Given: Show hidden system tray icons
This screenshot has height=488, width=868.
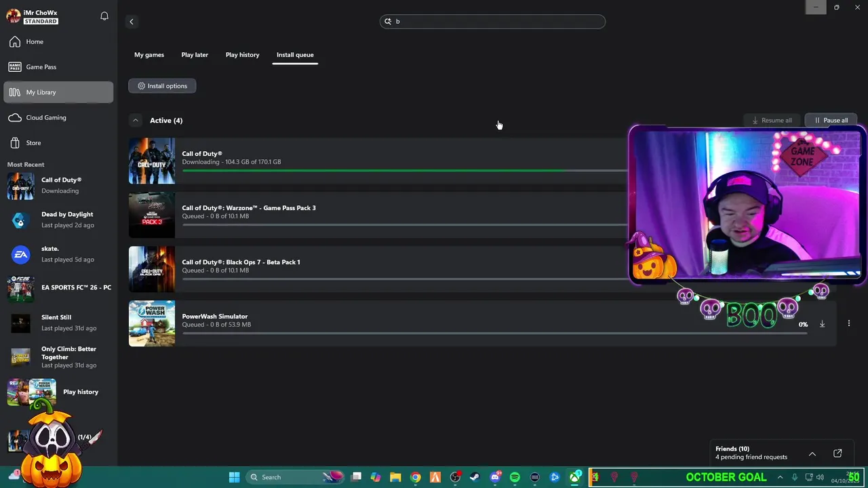Looking at the screenshot, I should click(x=780, y=477).
